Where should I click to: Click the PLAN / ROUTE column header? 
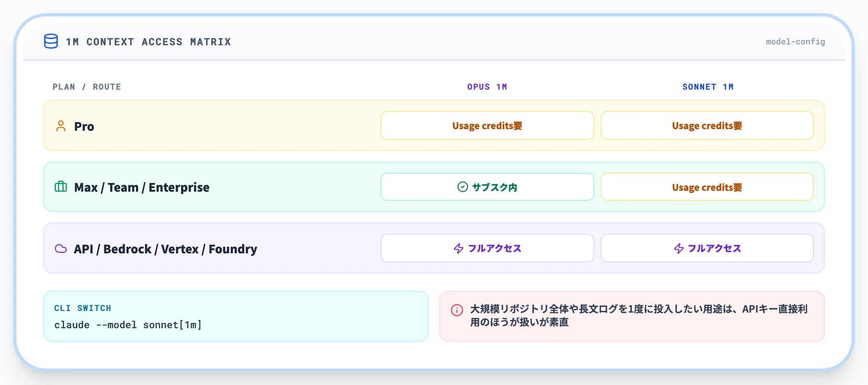87,87
